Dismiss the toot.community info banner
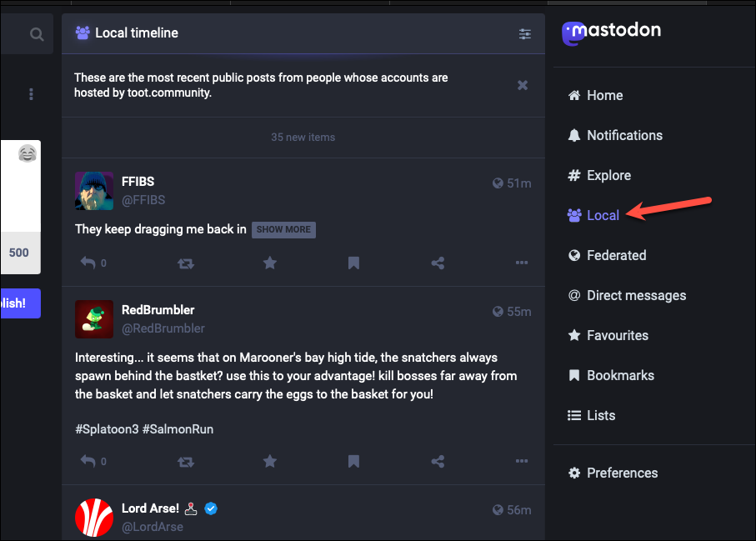Image resolution: width=756 pixels, height=541 pixels. click(523, 85)
